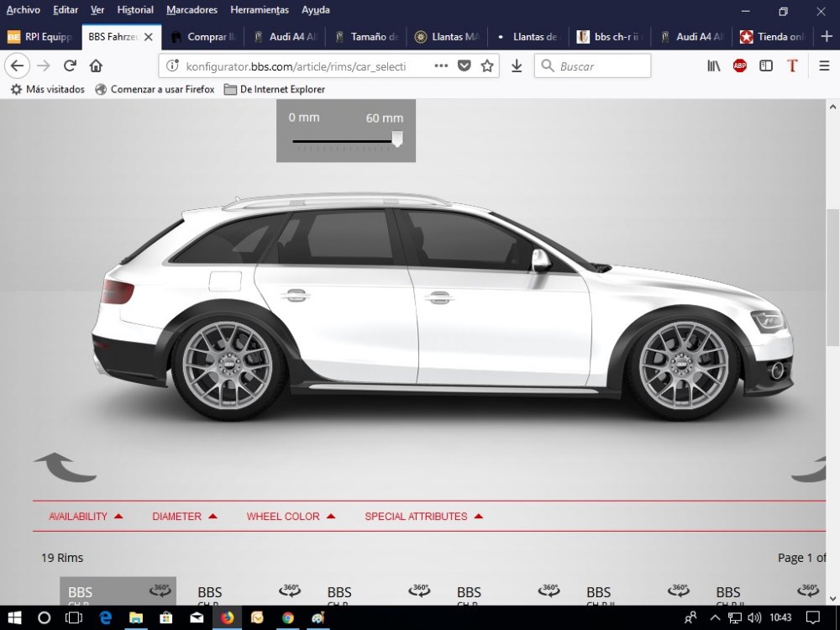This screenshot has width=840, height=630.
Task: Open the Archivo menu
Action: click(x=23, y=9)
